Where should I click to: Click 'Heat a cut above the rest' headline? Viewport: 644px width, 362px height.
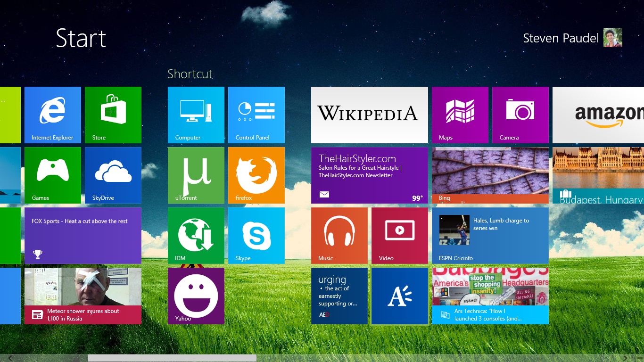[x=96, y=221]
